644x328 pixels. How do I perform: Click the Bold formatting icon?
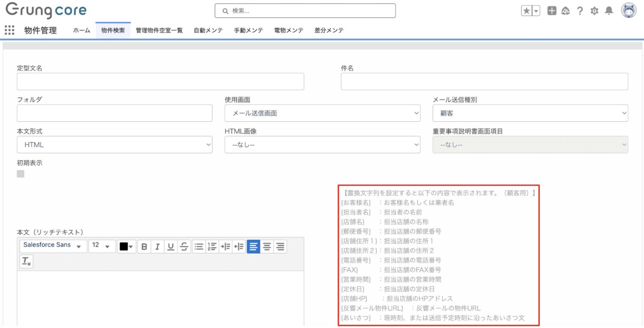pos(144,247)
